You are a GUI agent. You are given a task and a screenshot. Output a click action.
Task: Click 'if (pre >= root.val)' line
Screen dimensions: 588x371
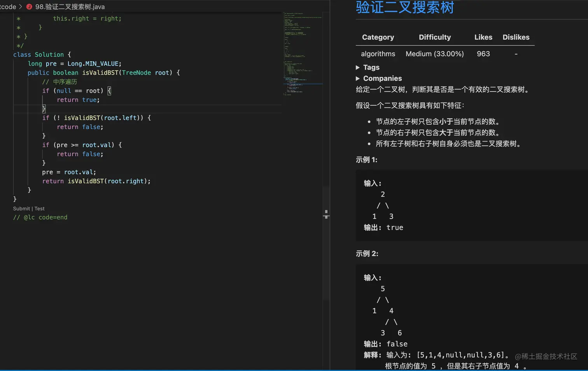click(82, 145)
